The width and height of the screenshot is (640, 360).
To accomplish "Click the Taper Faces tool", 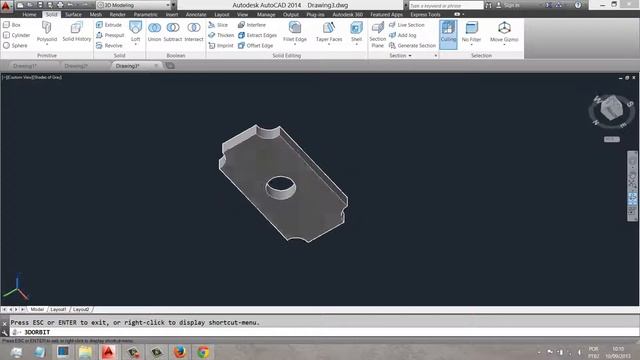I will point(329,31).
